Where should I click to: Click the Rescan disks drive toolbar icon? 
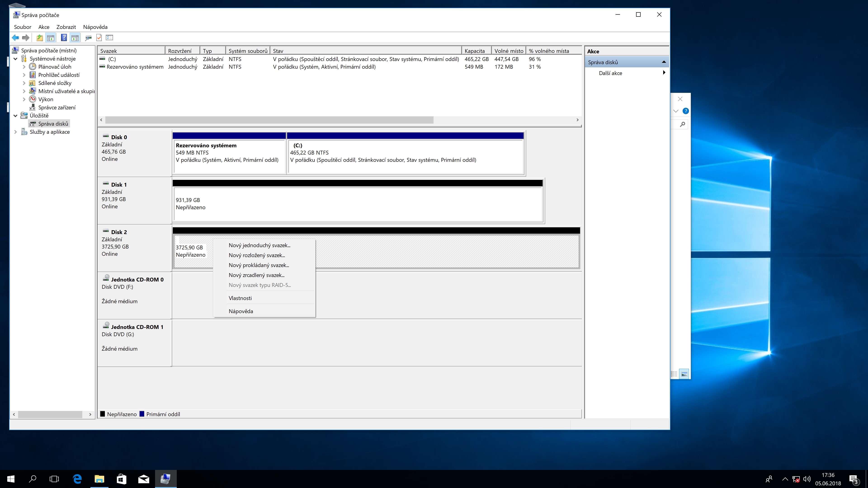click(88, 38)
